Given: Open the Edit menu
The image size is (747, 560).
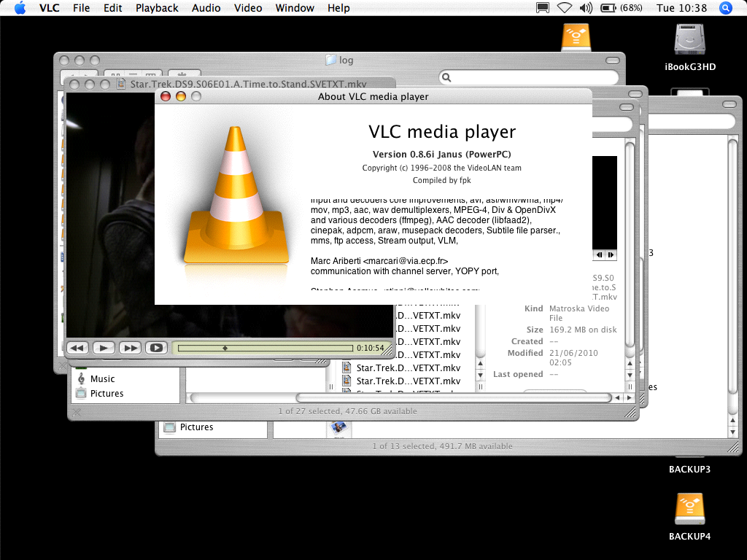Looking at the screenshot, I should (x=113, y=8).
